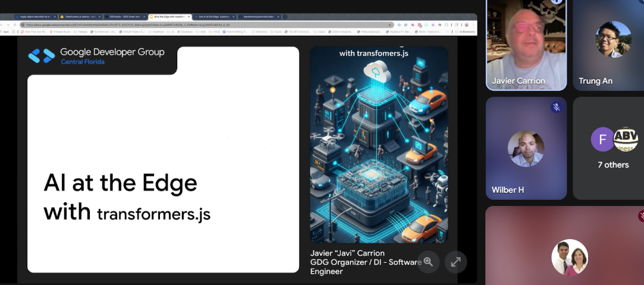Viewport: 644px width, 285px height.
Task: Open the Excalidraw bookmark
Action: coord(185,32)
